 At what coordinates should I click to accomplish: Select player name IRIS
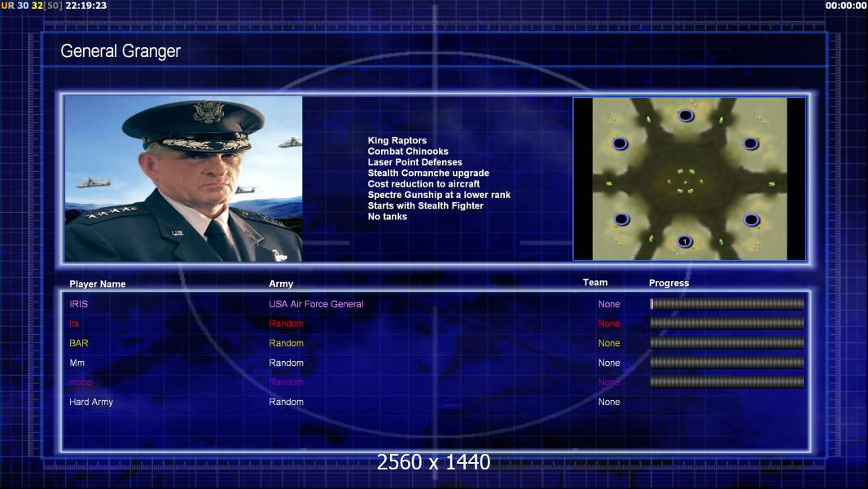click(79, 304)
